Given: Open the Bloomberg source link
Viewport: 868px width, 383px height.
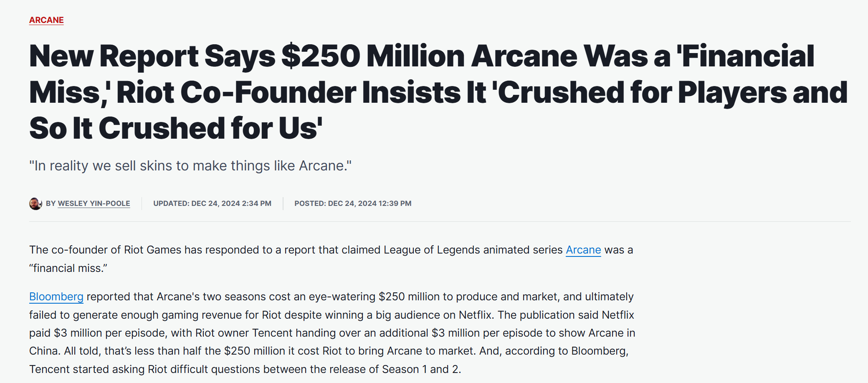Looking at the screenshot, I should click(x=56, y=297).
